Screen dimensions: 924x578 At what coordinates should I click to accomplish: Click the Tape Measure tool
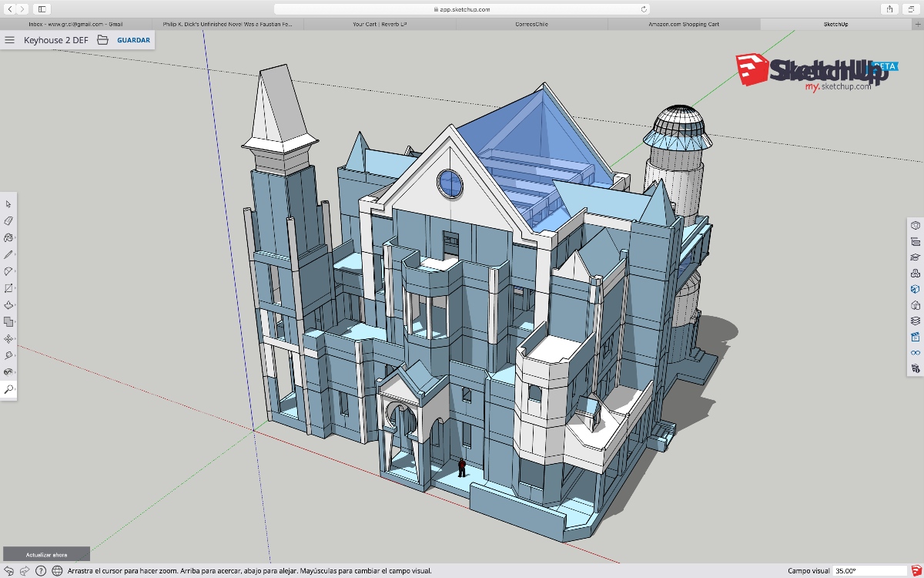(8, 356)
